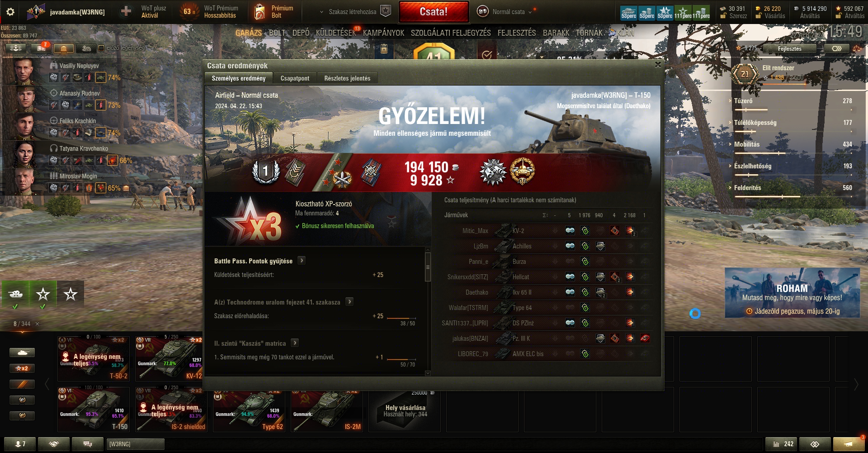
Task: Click the platoon creation icon beside Szakasz létrehozása
Action: tap(385, 11)
